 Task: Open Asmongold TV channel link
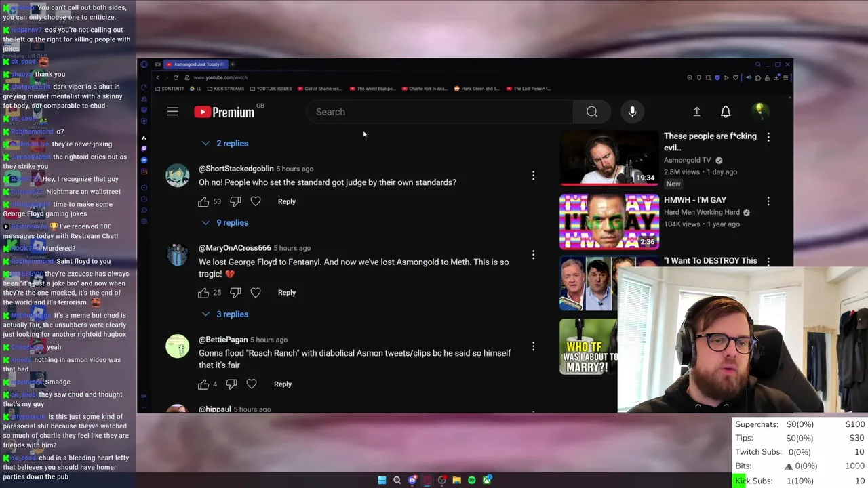pyautogui.click(x=687, y=160)
